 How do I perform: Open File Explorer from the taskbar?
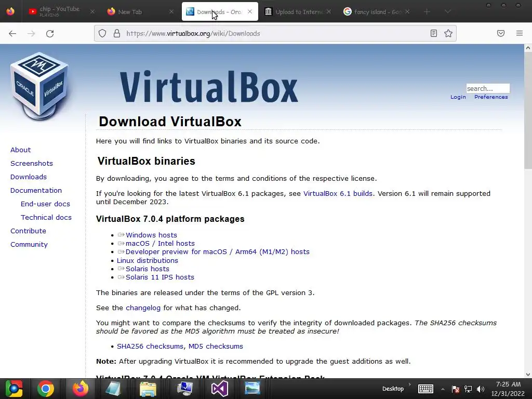click(148, 389)
